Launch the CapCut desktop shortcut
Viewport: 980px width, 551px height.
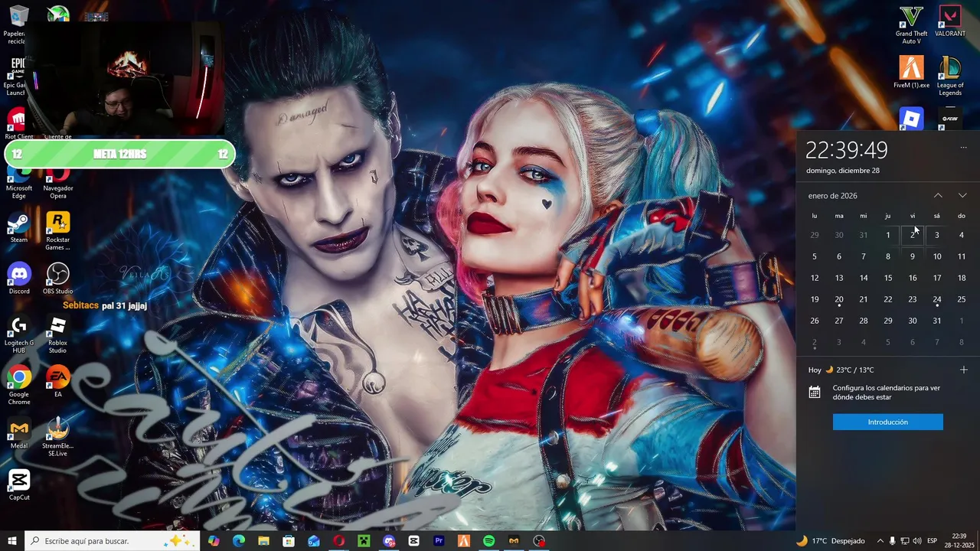coord(19,484)
